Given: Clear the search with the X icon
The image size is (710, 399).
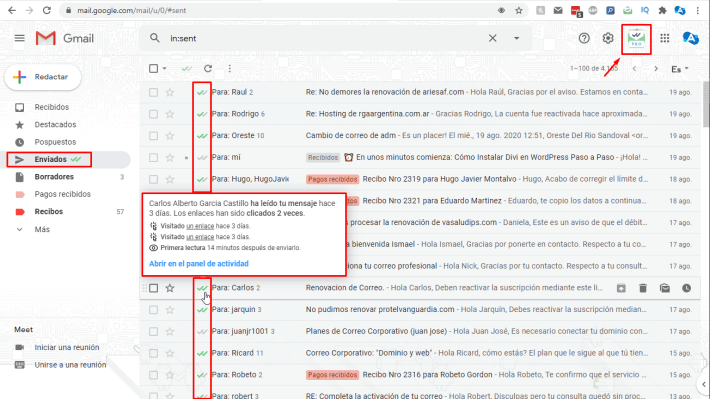Looking at the screenshot, I should coord(492,38).
